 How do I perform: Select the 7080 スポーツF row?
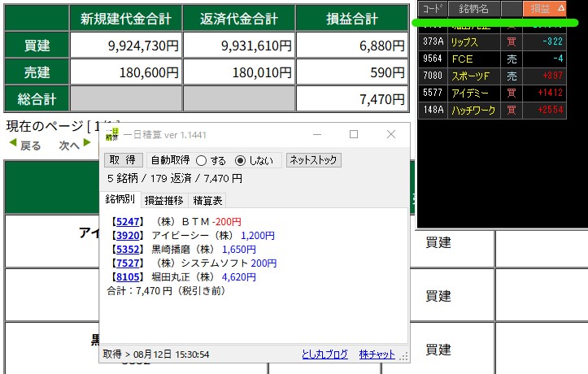pyautogui.click(x=492, y=76)
